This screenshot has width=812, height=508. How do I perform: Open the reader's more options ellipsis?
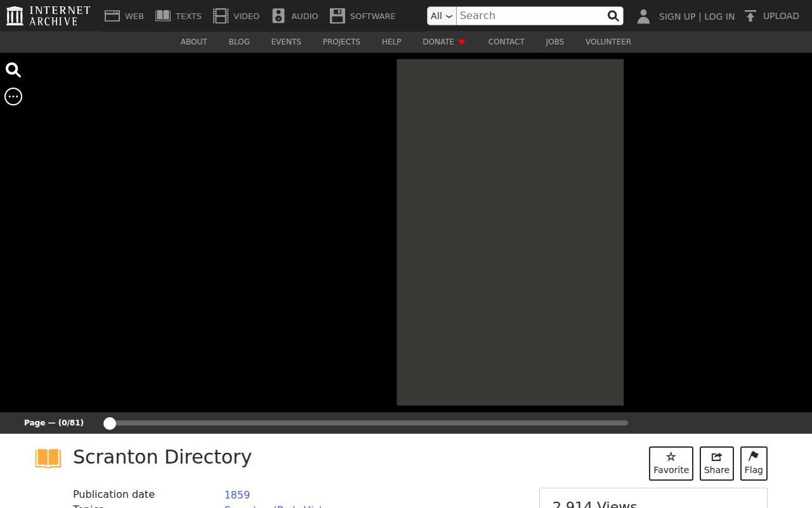(x=13, y=97)
